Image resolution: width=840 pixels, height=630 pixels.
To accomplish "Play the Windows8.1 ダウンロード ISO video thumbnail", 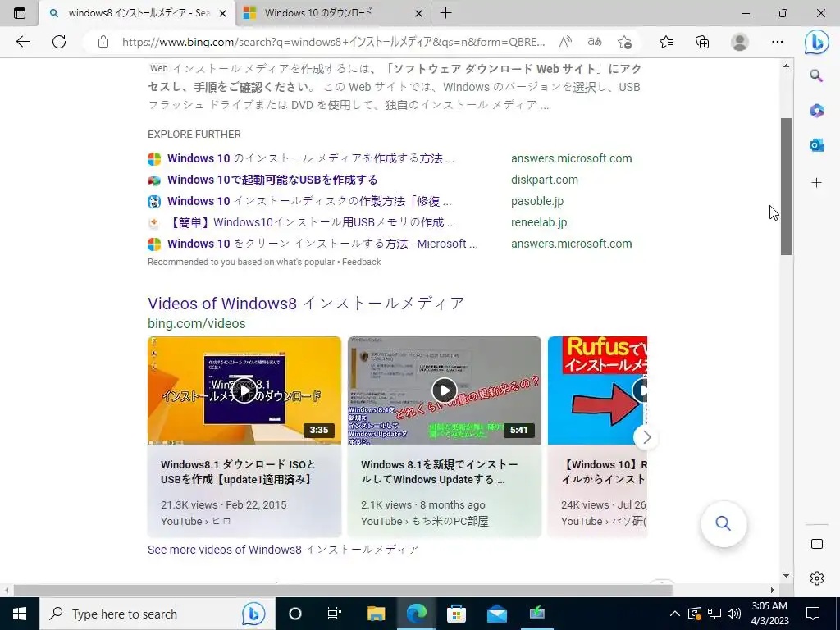I will click(244, 390).
